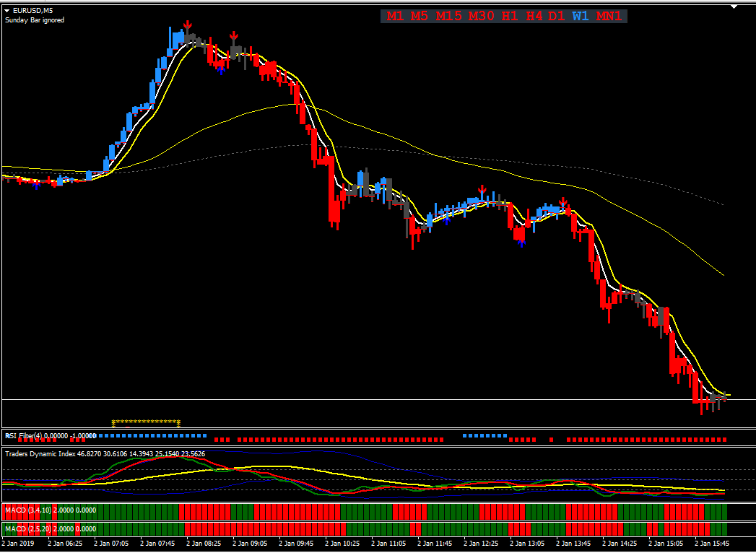Choose the H4 timeframe button
Screen dimensions: 756x553
click(534, 17)
